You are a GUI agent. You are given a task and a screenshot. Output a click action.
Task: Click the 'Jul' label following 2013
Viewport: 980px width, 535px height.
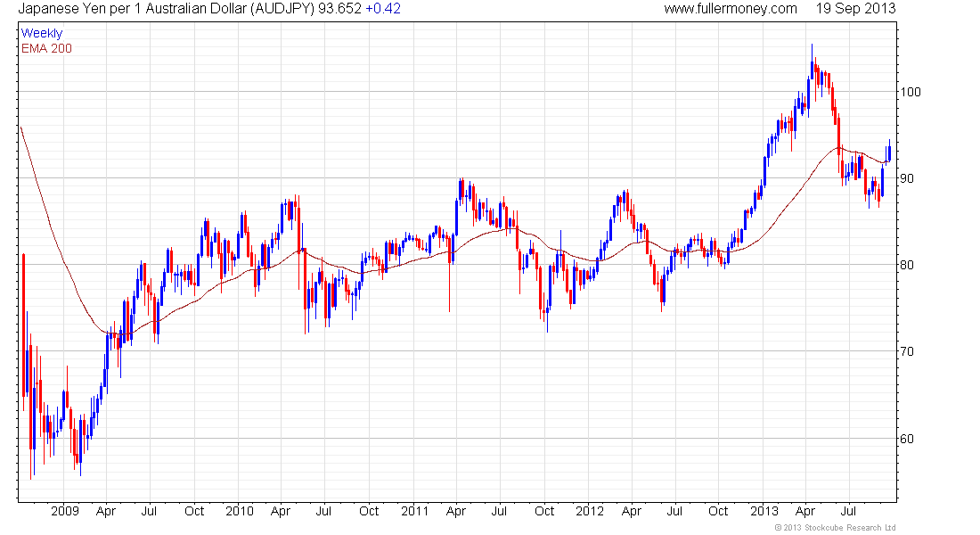point(848,511)
